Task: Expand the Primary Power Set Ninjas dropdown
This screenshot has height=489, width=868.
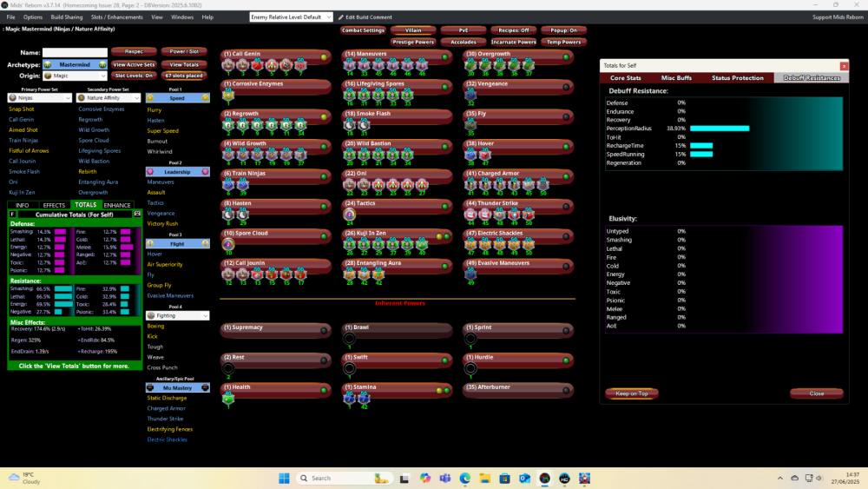Action: point(39,98)
